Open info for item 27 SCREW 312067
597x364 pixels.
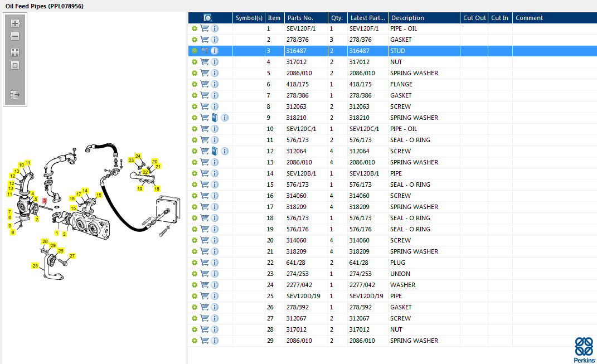215,318
